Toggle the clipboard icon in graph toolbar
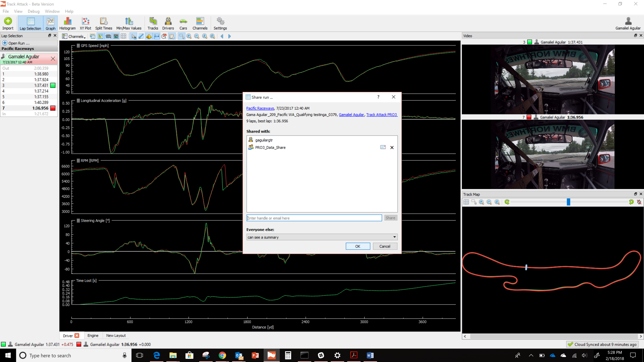The image size is (644, 362). click(172, 36)
